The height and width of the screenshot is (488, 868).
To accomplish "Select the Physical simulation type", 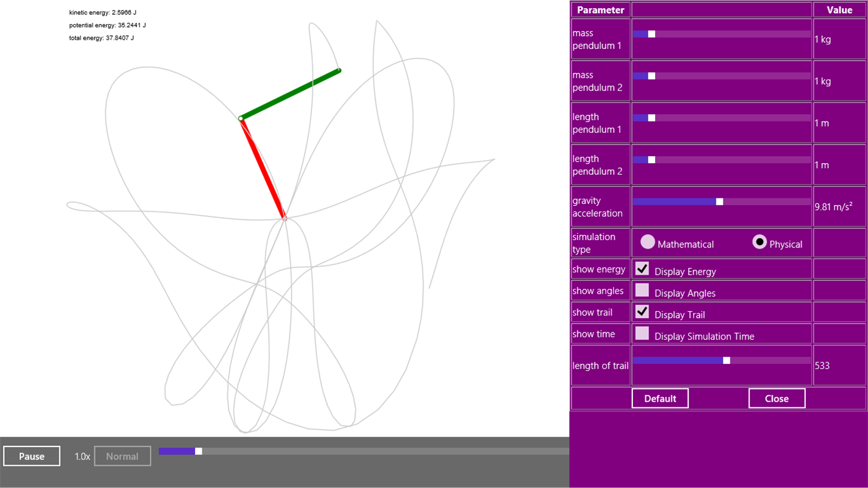I will [x=759, y=242].
